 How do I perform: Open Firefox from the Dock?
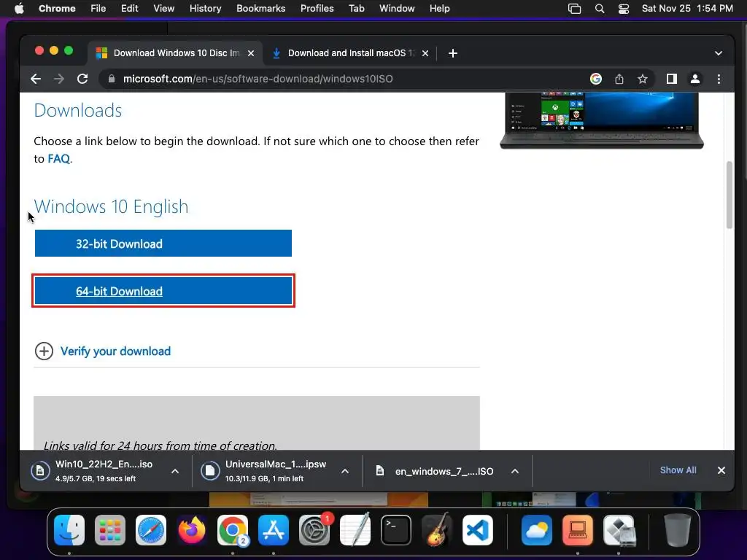[192, 530]
